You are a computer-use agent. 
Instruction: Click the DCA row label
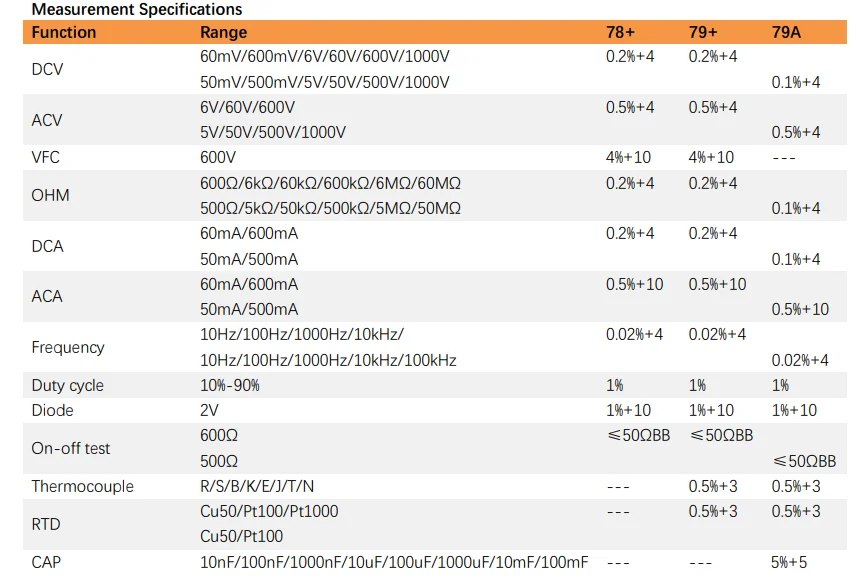(x=47, y=246)
